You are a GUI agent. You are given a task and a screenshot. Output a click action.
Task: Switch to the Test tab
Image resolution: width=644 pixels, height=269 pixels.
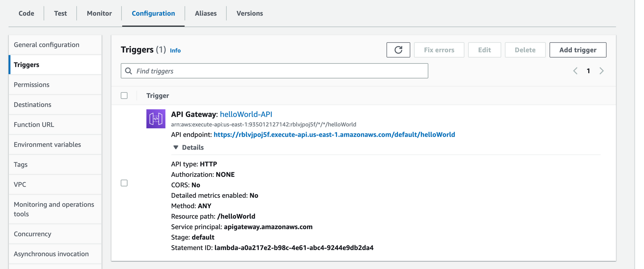[61, 13]
